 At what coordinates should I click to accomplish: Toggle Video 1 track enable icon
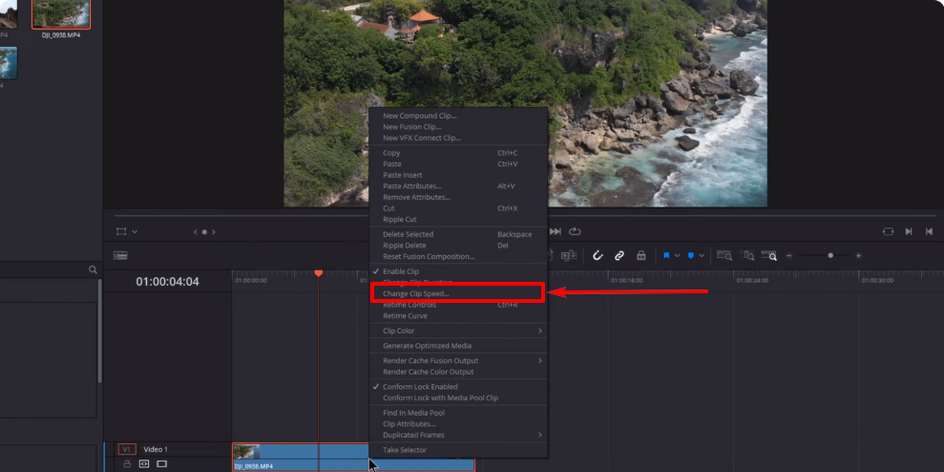pos(161,464)
